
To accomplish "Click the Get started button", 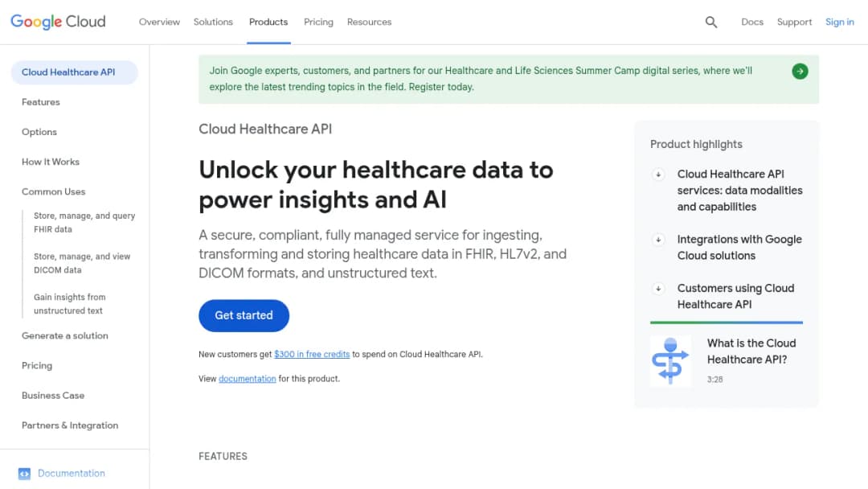I will pos(244,315).
